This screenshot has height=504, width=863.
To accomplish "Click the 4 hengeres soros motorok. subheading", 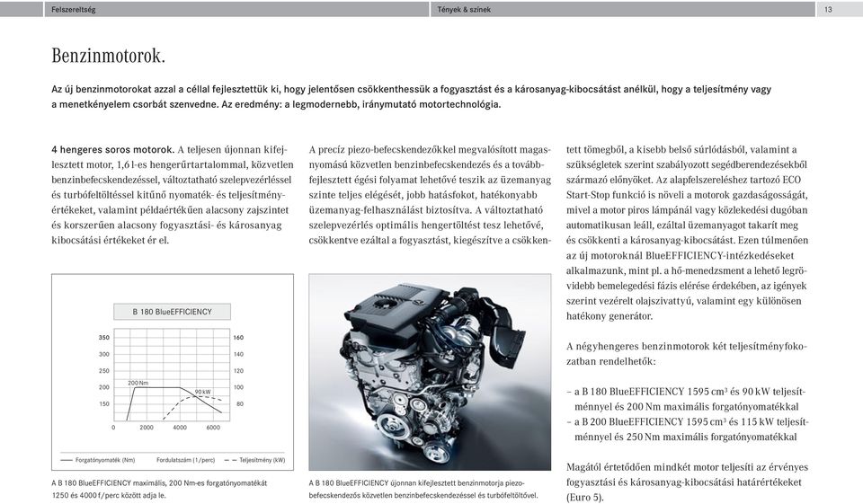I will (x=113, y=150).
